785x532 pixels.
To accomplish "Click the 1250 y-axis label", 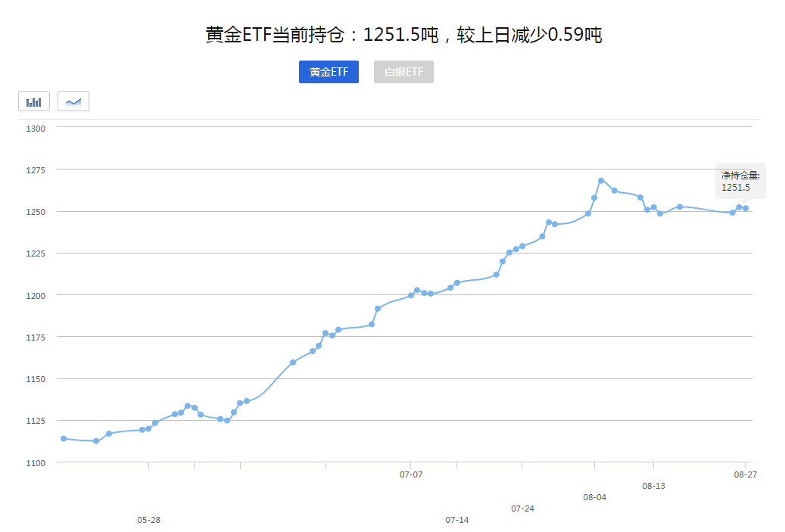I will pyautogui.click(x=36, y=212).
